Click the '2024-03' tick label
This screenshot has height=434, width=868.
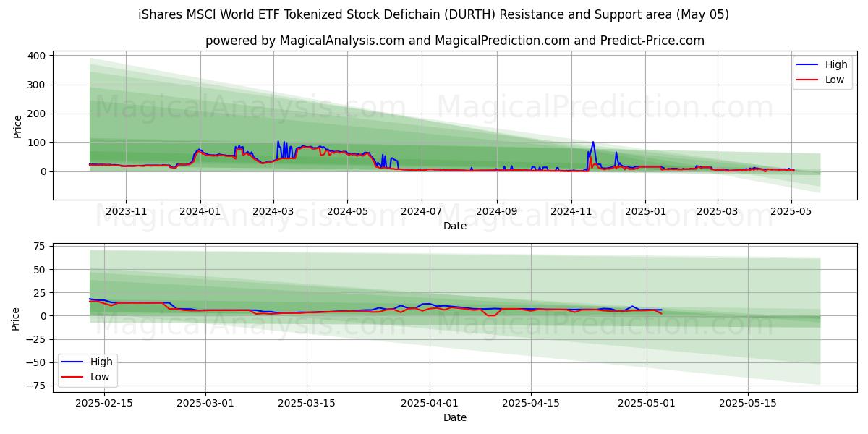273,211
